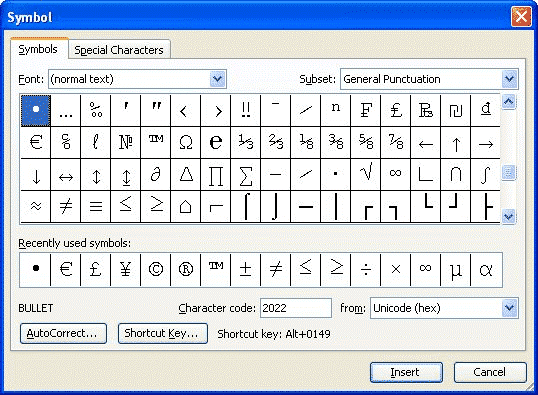Pick recently used copyright symbol
This screenshot has width=538, height=395.
pos(156,270)
